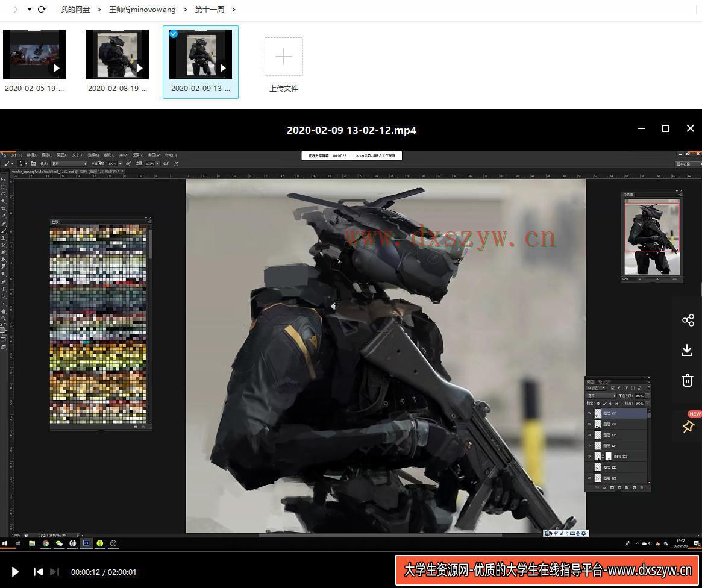Add a layer mask from Layers panel footer
The image size is (702, 588).
[x=612, y=487]
